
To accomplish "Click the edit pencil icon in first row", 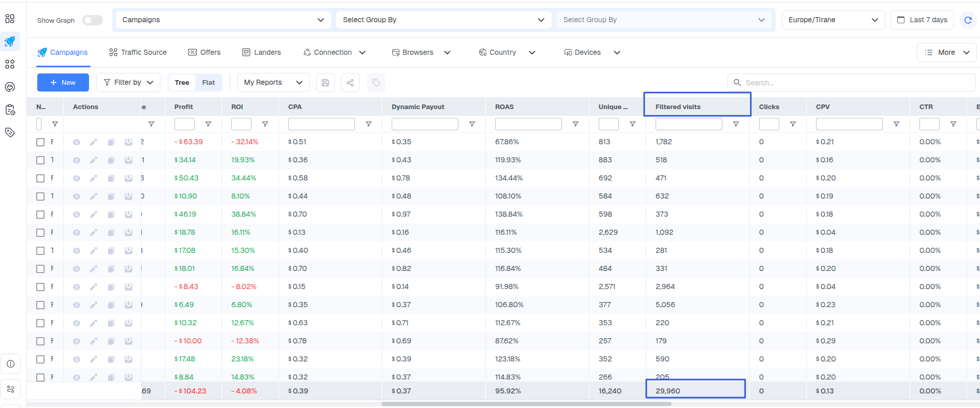I will click(x=94, y=142).
